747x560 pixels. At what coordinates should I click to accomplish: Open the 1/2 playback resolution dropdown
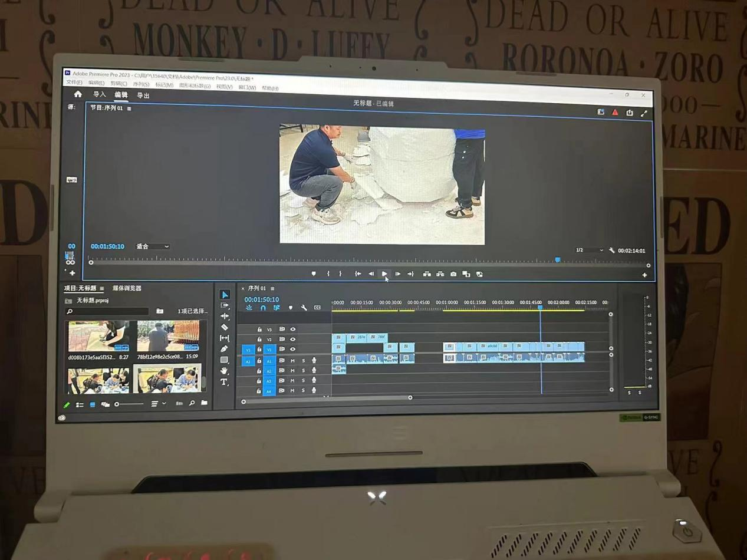click(x=589, y=251)
